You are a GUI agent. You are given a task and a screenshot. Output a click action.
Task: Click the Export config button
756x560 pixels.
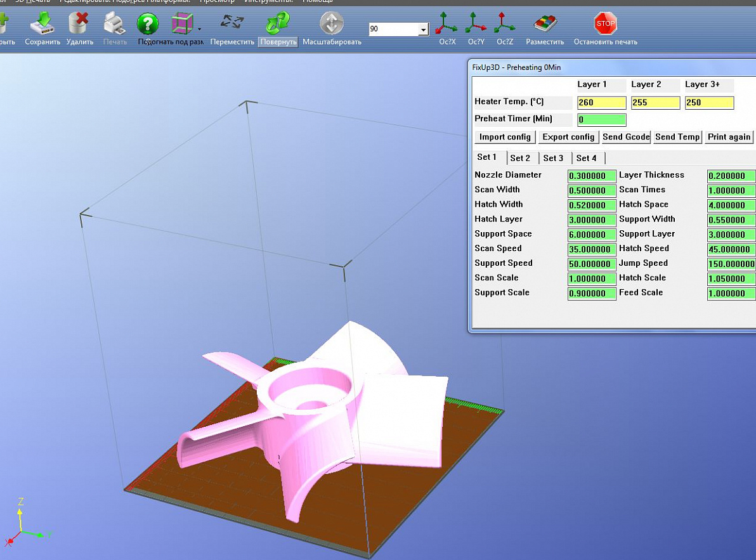tap(568, 137)
